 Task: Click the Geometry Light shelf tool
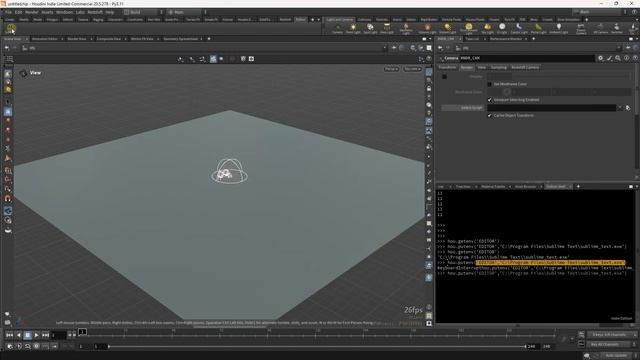(406, 29)
